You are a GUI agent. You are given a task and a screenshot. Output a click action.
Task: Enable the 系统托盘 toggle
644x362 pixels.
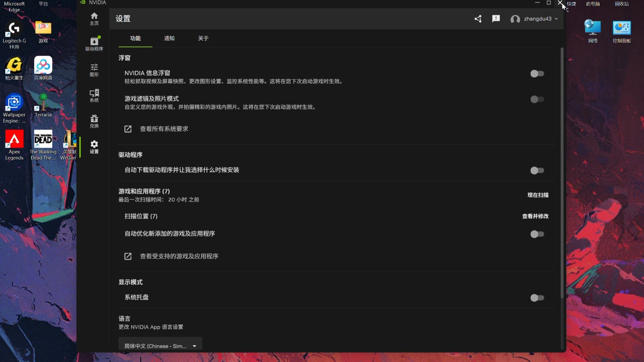pyautogui.click(x=537, y=298)
